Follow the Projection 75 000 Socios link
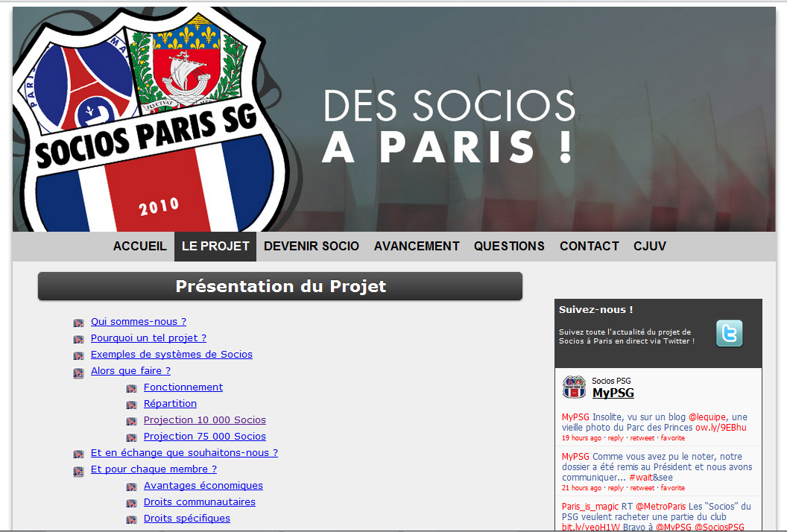This screenshot has height=532, width=787. [x=205, y=437]
